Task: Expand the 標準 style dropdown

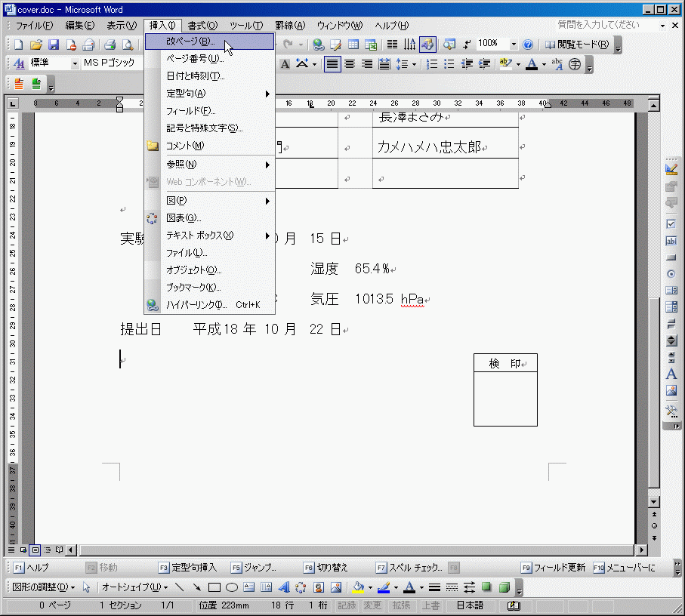Action: tap(75, 64)
